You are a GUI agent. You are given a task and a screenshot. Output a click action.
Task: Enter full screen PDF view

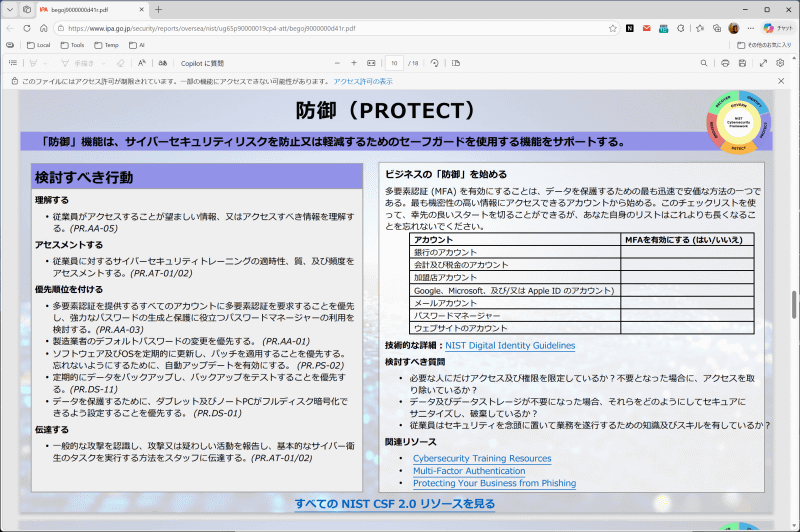[763, 63]
